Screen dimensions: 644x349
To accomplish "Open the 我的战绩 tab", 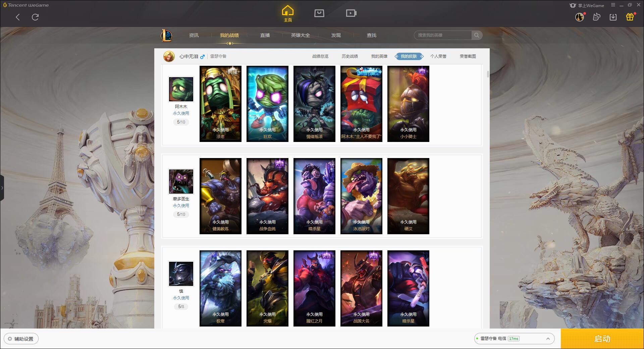I will coord(229,35).
